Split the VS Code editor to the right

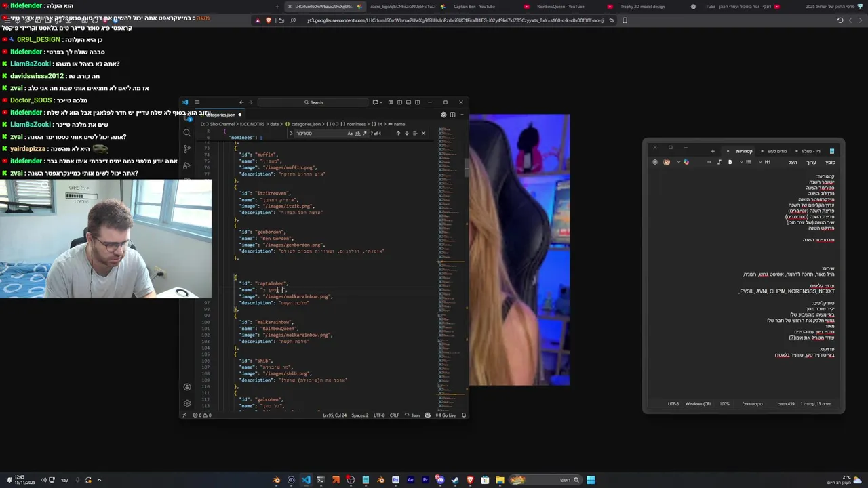pyautogui.click(x=452, y=115)
